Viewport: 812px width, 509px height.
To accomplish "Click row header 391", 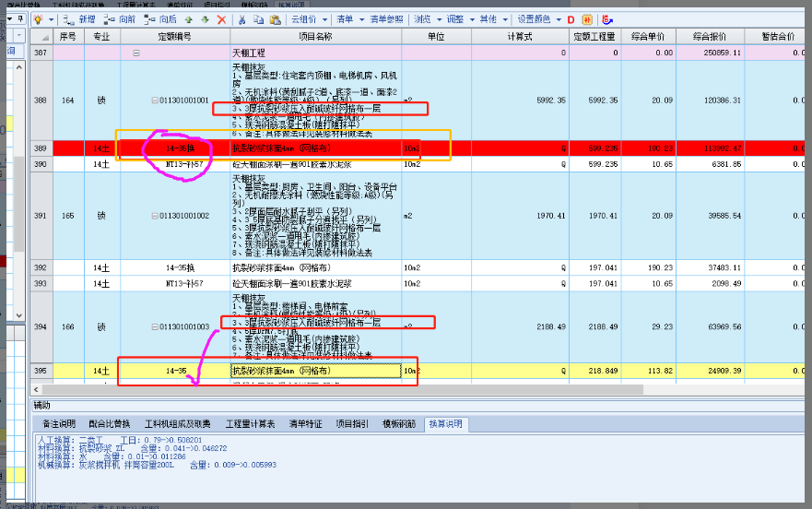I will 41,216.
